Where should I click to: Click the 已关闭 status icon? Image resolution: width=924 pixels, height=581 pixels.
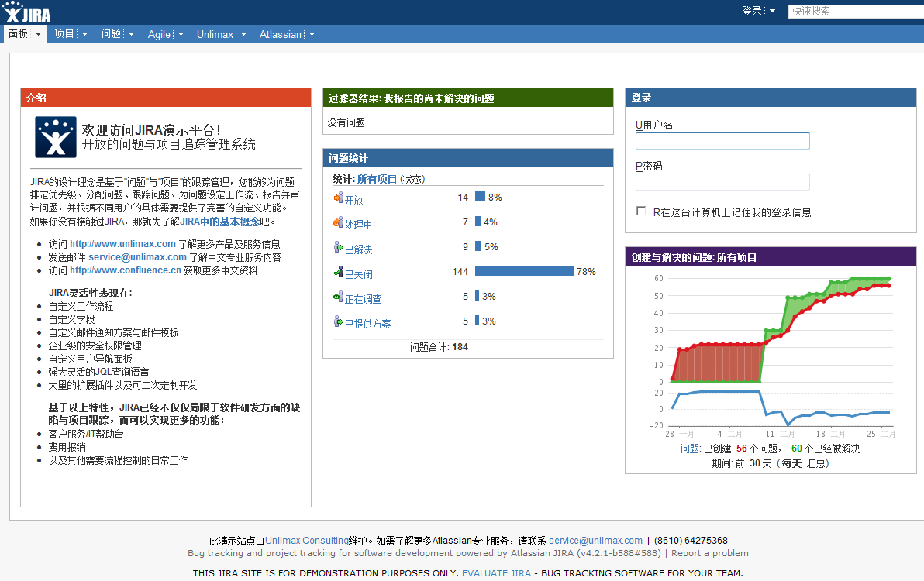tap(338, 273)
